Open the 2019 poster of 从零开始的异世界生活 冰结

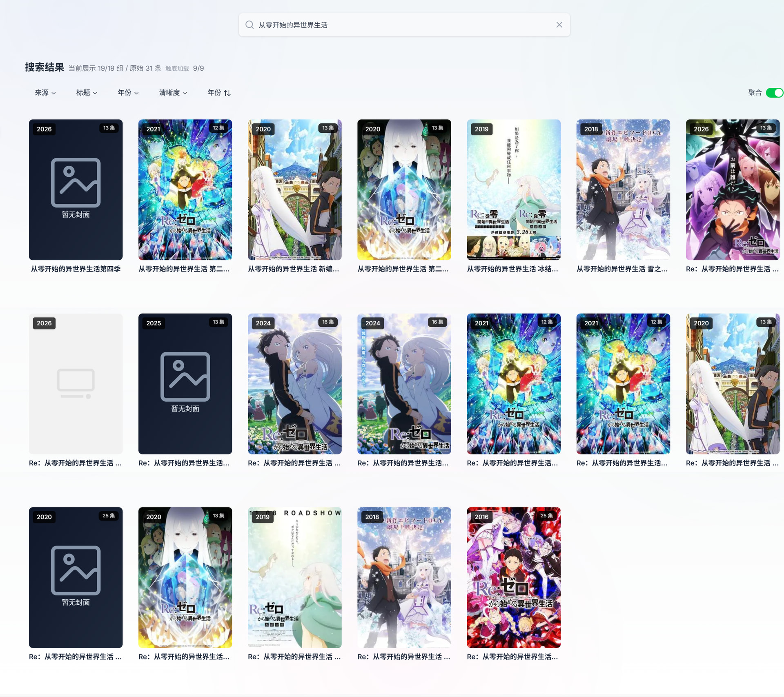click(513, 190)
